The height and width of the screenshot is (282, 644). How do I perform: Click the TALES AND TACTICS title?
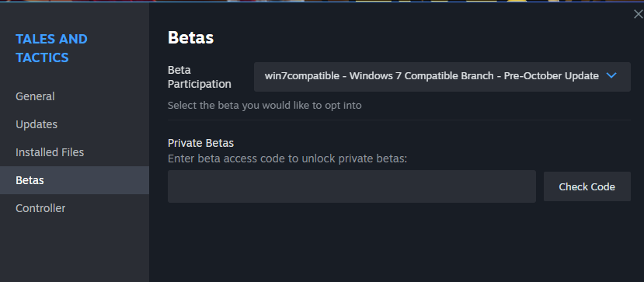point(51,48)
